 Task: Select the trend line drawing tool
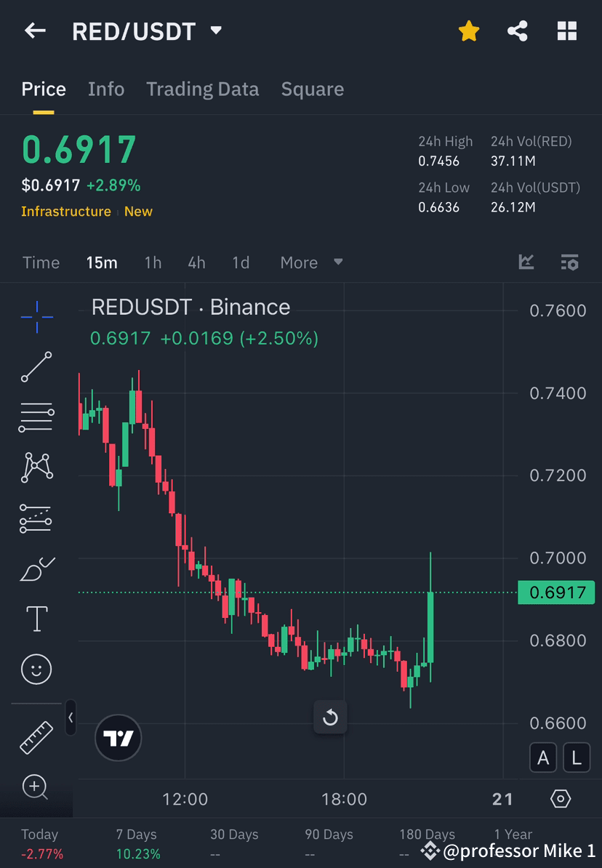coord(36,367)
